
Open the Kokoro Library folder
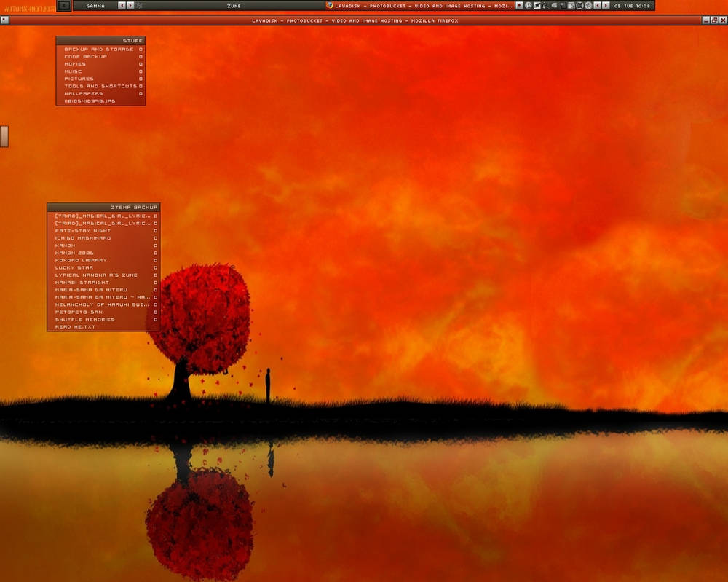click(x=103, y=260)
